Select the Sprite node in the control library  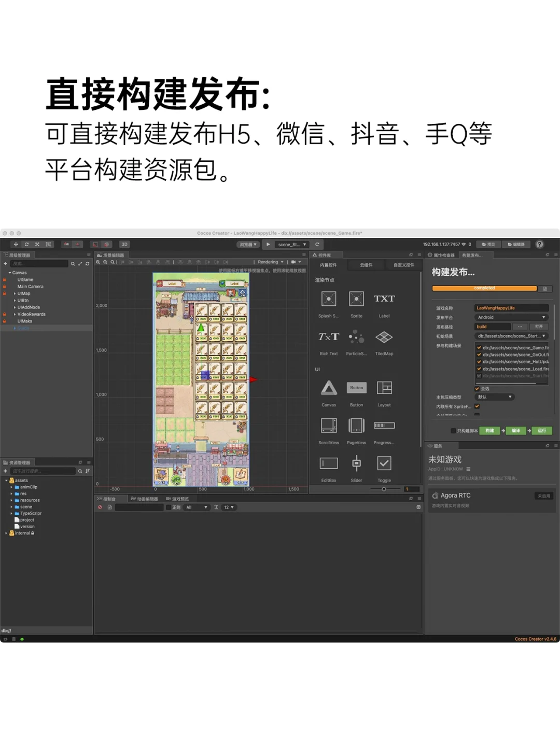tap(356, 300)
